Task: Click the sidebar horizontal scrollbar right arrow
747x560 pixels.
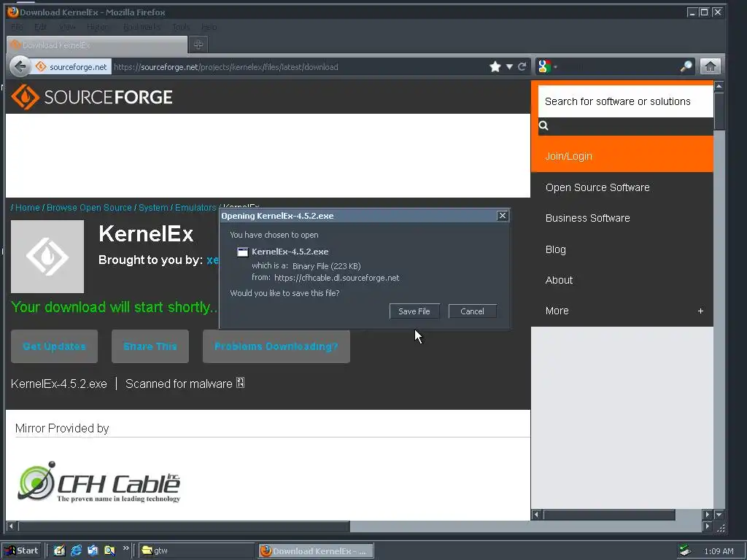Action: pyautogui.click(x=707, y=514)
